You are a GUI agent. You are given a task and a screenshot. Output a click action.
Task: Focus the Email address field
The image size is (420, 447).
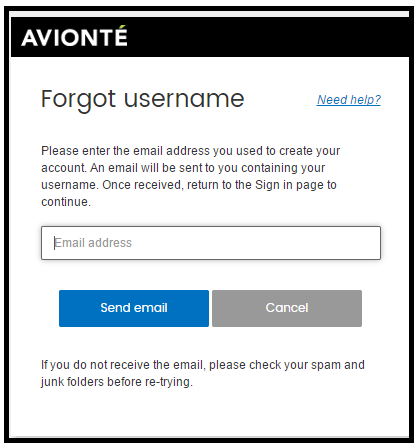point(211,243)
